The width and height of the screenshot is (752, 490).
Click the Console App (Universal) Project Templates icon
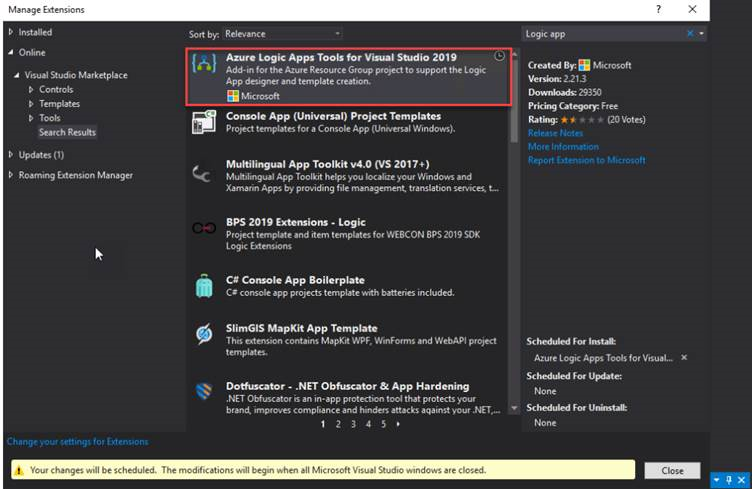pos(204,122)
